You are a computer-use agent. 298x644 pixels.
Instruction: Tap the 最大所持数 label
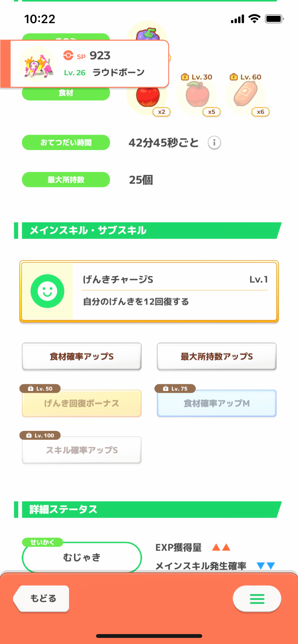click(66, 180)
